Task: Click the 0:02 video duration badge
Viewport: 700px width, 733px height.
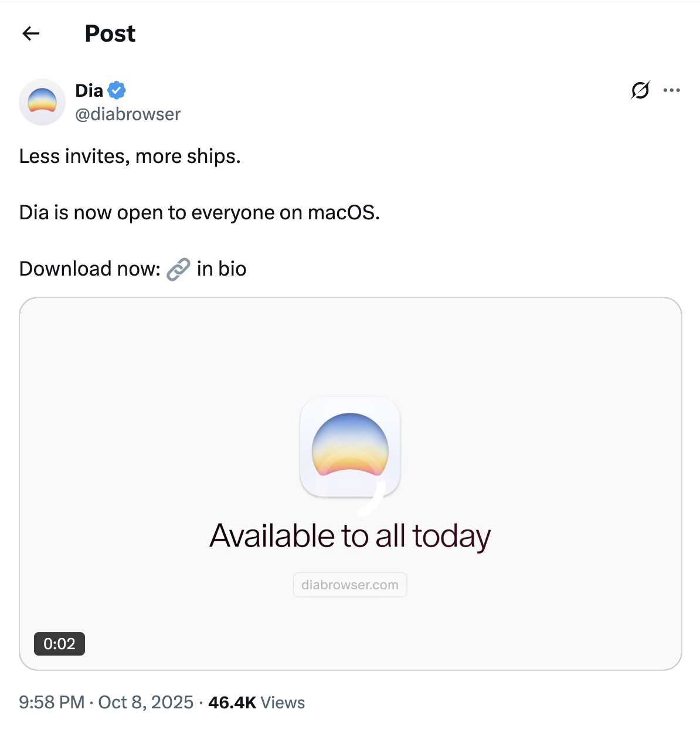Action: (59, 644)
